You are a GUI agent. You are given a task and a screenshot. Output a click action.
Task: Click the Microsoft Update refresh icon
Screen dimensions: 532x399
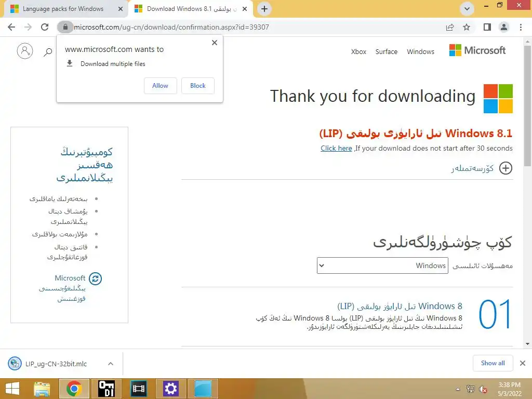coord(96,278)
